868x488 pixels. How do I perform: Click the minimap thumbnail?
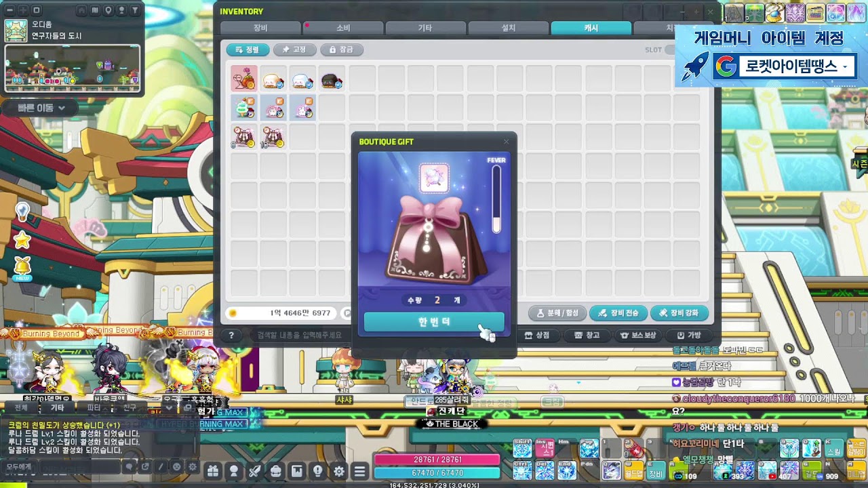73,68
